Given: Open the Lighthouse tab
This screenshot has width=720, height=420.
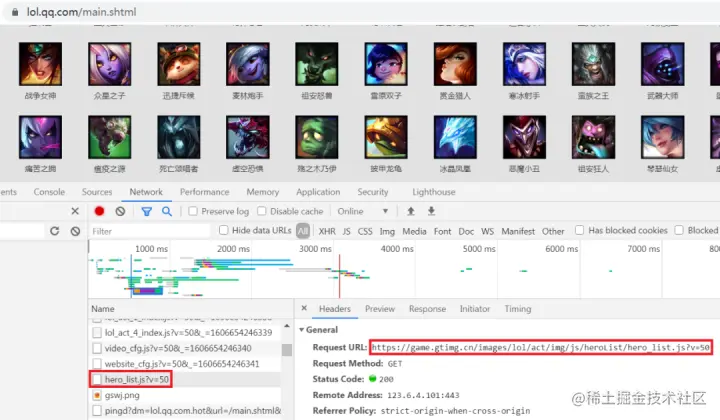Looking at the screenshot, I should click(434, 192).
